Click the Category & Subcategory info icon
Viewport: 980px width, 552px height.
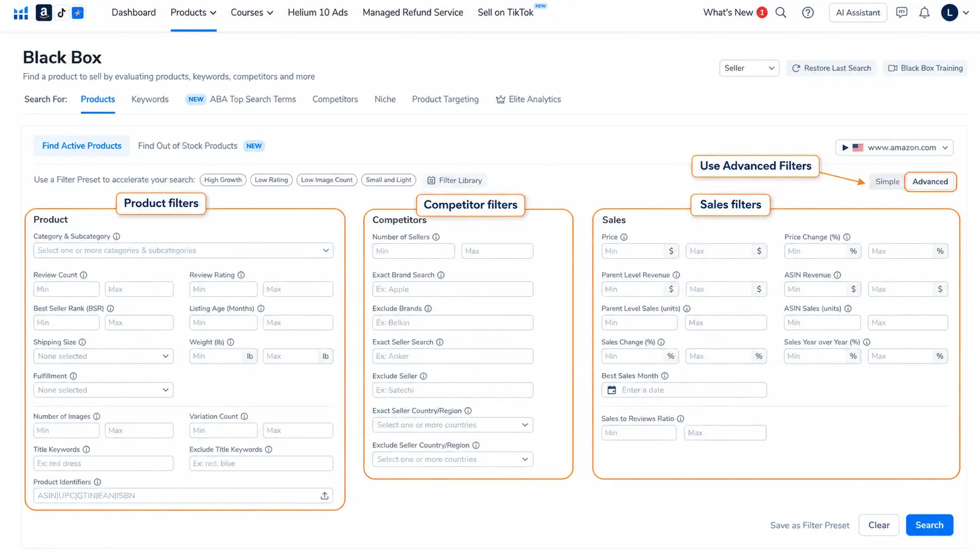pyautogui.click(x=117, y=236)
